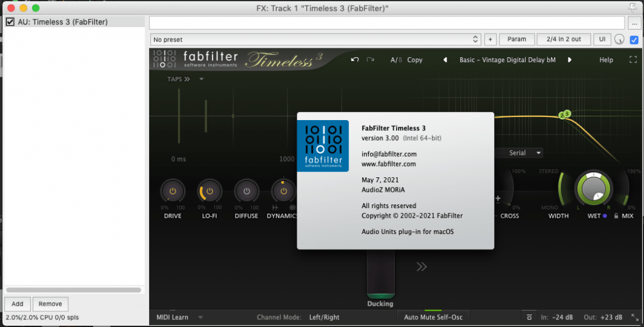Open the TAPS dropdown arrow
This screenshot has width=644, height=327.
[x=201, y=79]
